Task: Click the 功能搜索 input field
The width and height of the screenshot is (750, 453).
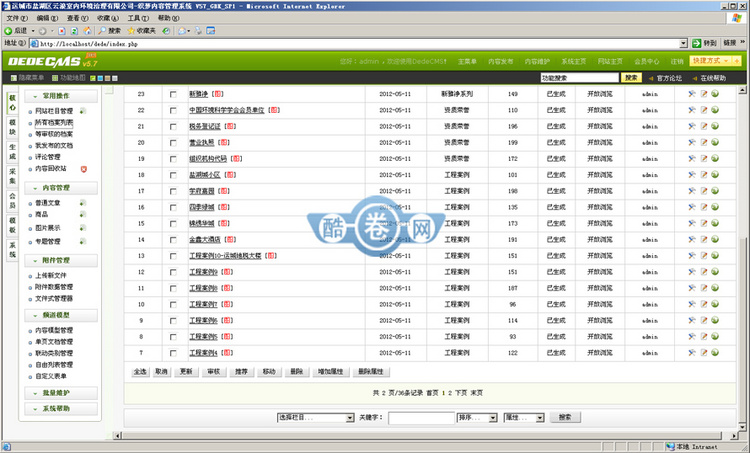Action: (x=579, y=77)
